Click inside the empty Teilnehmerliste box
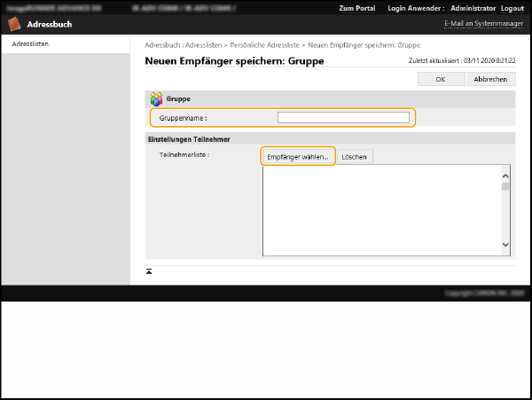532x400 pixels. coord(381,211)
